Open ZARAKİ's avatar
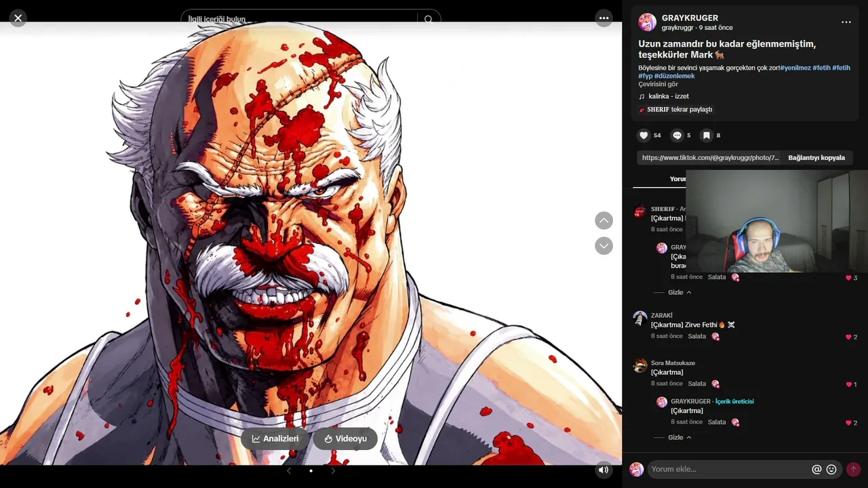Viewport: 868px width, 488px height. point(639,318)
